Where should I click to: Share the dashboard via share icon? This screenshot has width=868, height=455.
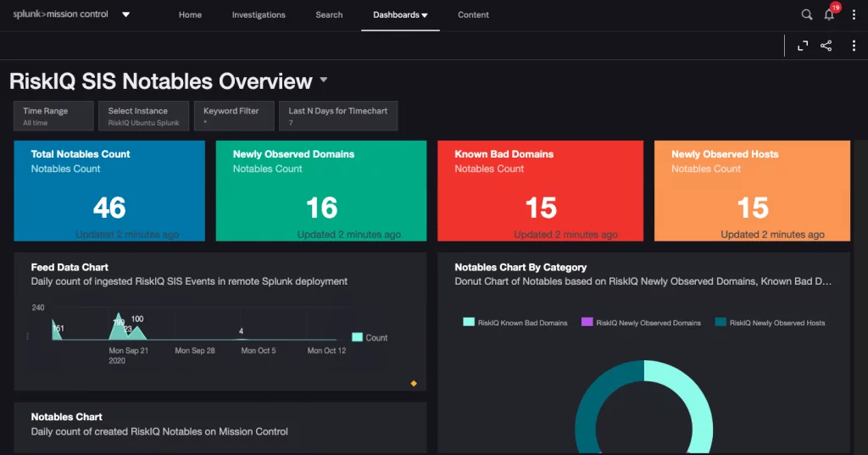point(826,46)
